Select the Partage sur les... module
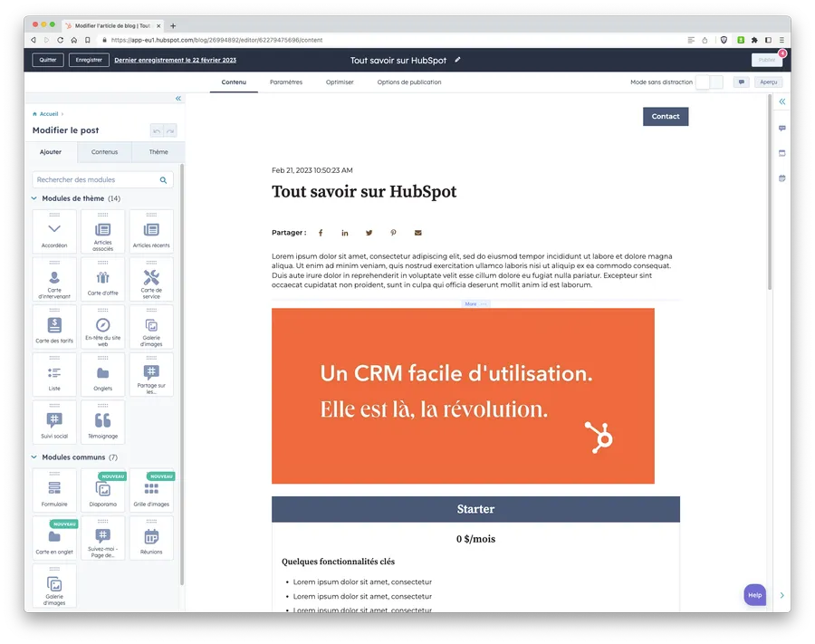This screenshot has width=815, height=644. pyautogui.click(x=151, y=375)
